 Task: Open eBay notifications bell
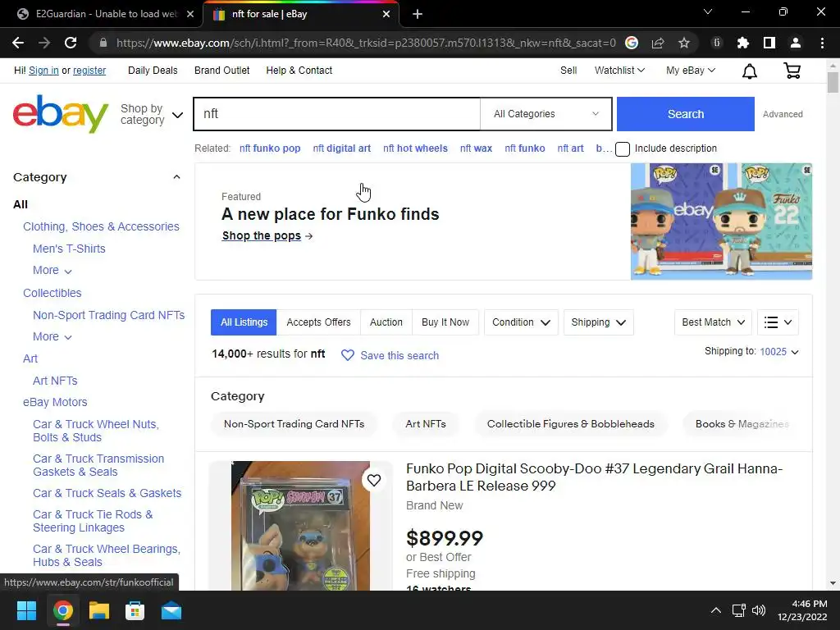750,71
